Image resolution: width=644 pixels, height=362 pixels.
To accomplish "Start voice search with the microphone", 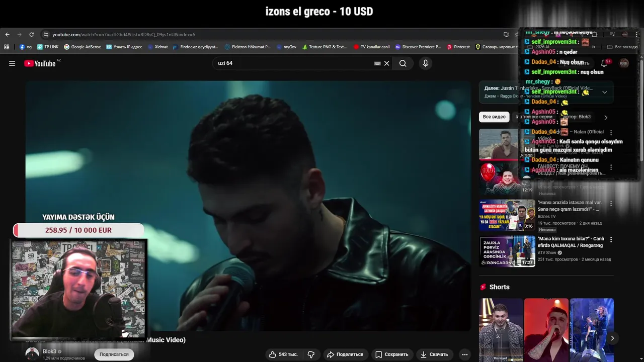I will click(426, 63).
